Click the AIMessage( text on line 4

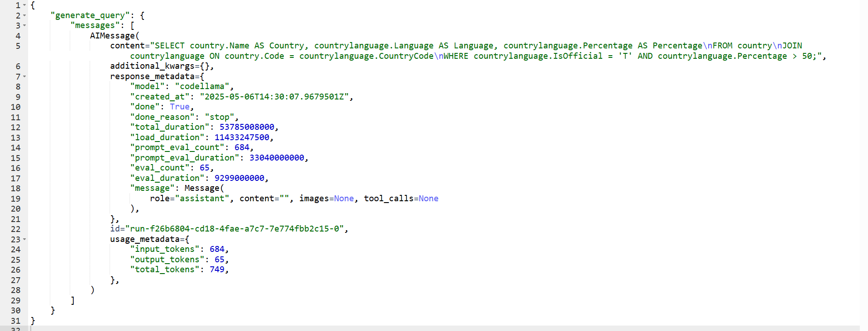click(115, 36)
